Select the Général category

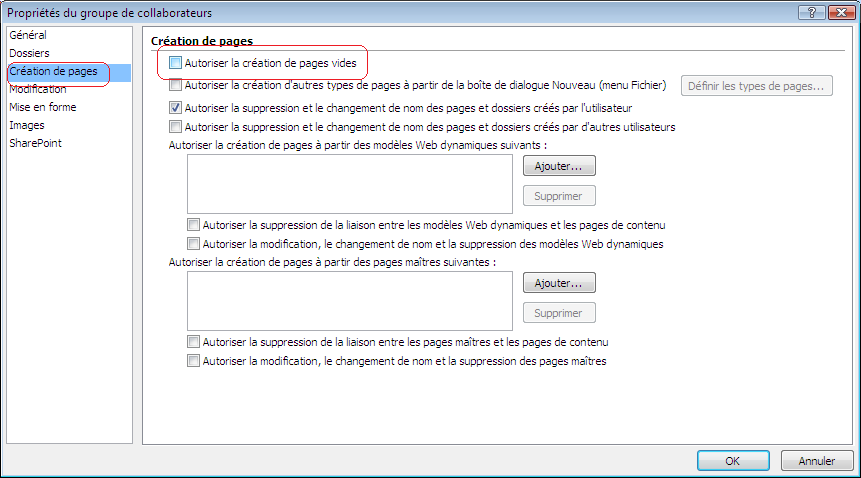[x=28, y=35]
